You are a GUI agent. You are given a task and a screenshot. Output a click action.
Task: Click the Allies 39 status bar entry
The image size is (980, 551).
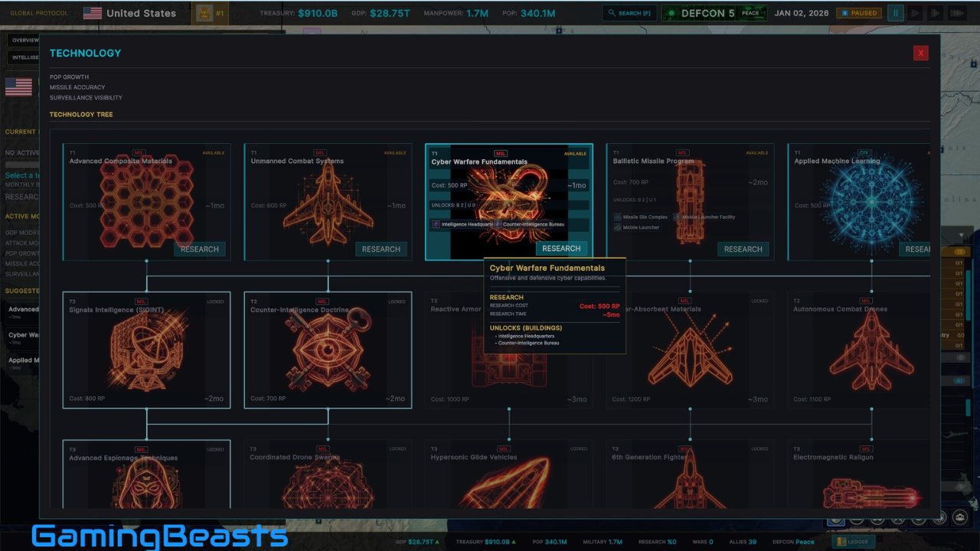(742, 542)
